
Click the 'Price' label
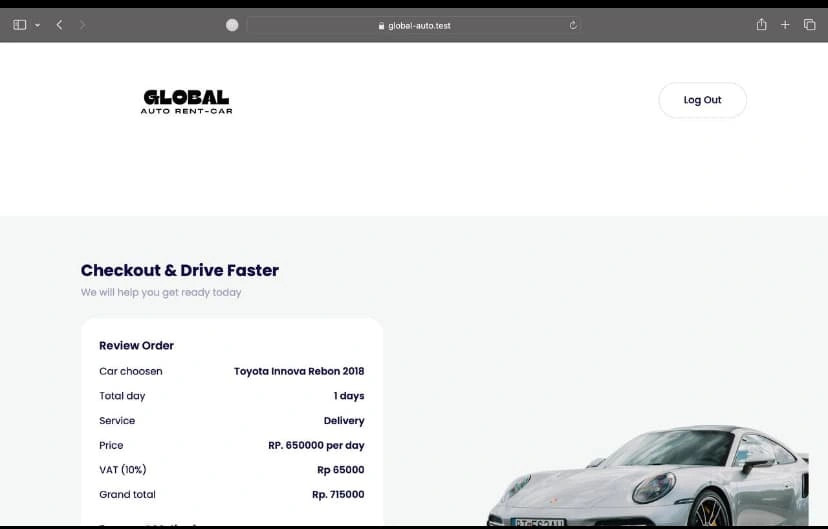(x=111, y=445)
